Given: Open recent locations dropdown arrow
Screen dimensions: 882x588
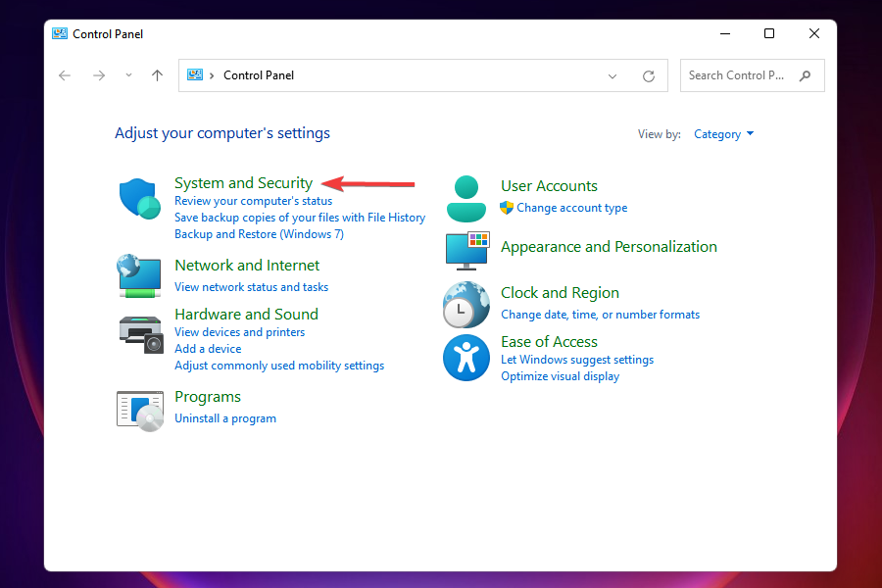Looking at the screenshot, I should tap(128, 75).
